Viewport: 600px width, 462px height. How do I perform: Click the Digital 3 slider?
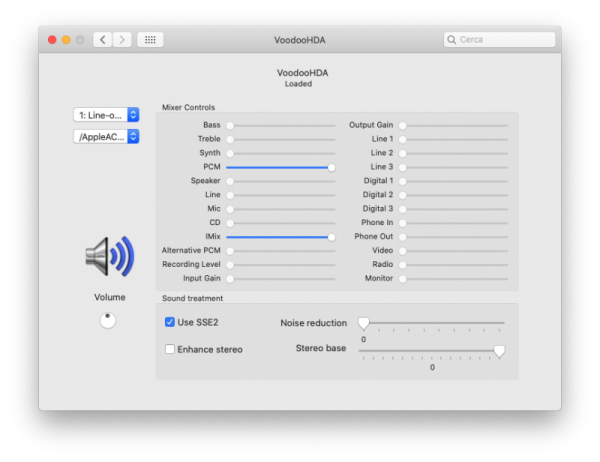coord(453,209)
